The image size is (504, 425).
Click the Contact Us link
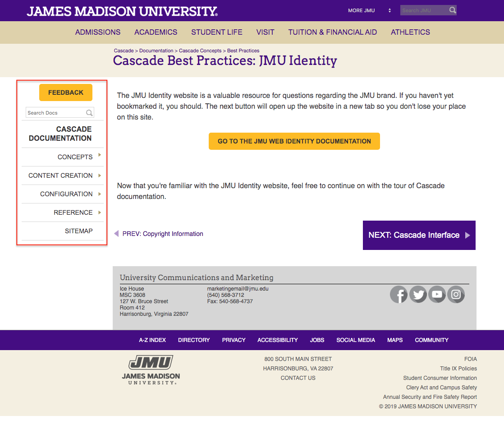pyautogui.click(x=298, y=378)
